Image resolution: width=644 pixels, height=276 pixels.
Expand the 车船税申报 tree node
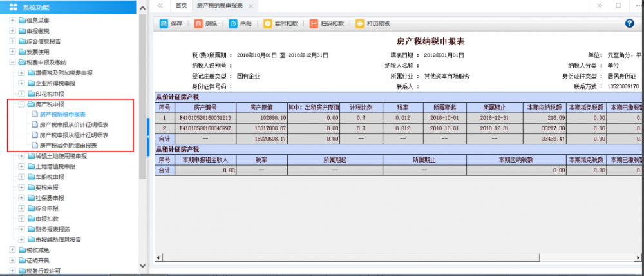pos(21,176)
